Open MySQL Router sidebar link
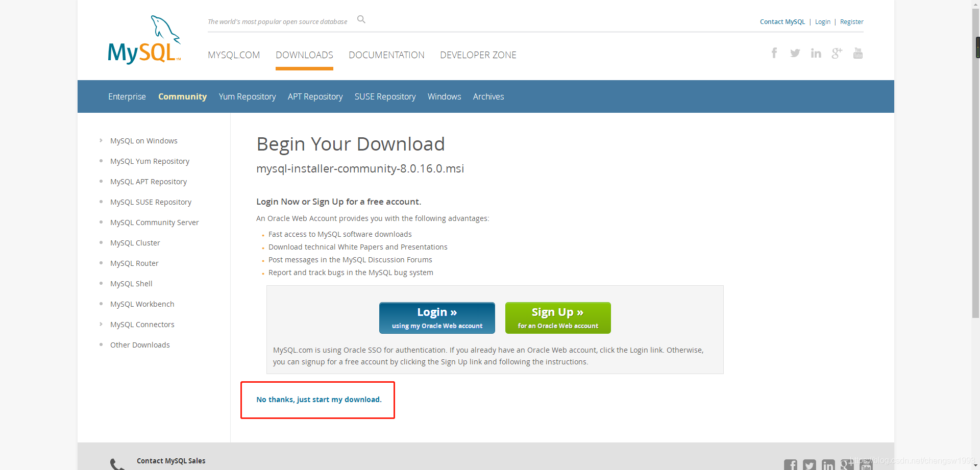The width and height of the screenshot is (980, 470). 134,263
